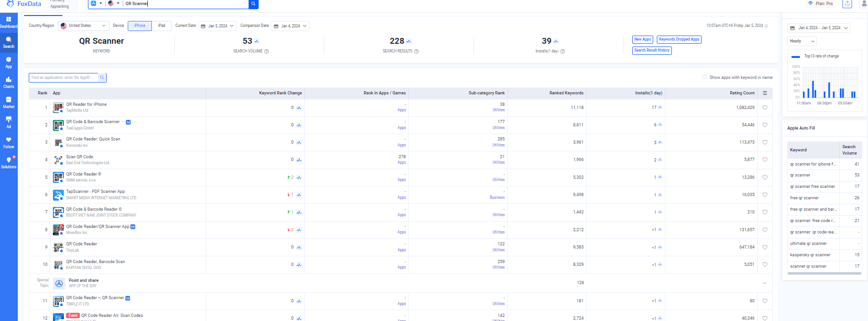Click the Plan: Pro badge
This screenshot has width=868, height=321.
point(821,4)
